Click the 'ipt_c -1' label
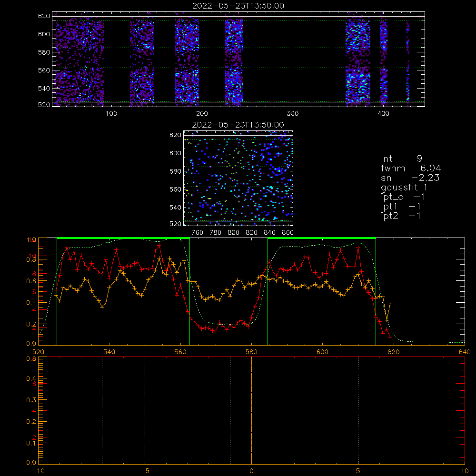 tap(403, 197)
